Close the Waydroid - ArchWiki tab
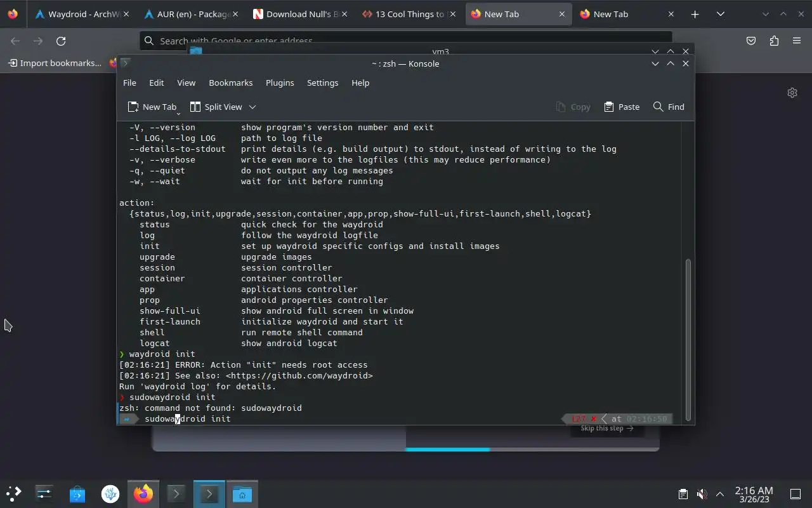This screenshot has height=508, width=812. click(x=126, y=14)
